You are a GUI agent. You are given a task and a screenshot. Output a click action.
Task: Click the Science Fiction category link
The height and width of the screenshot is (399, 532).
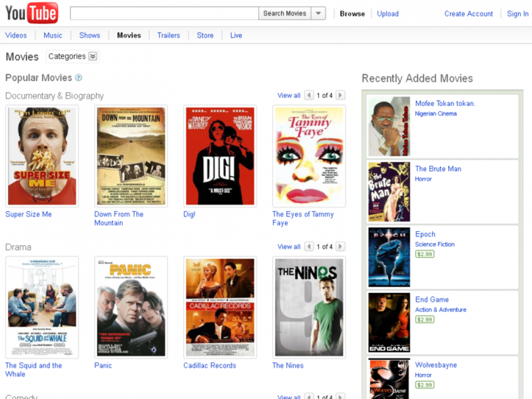(435, 244)
